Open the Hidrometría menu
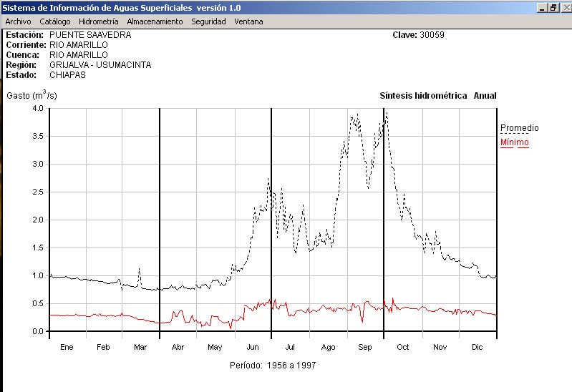This screenshot has width=572, height=392. click(99, 21)
